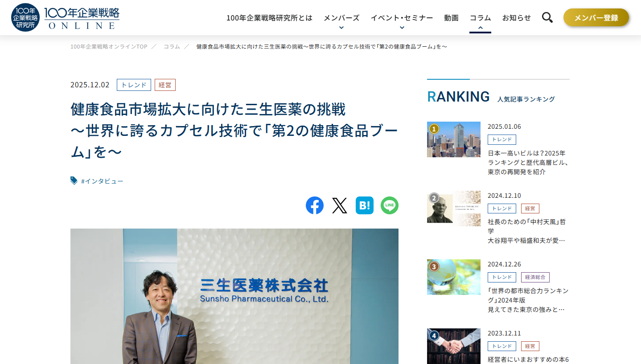Click the 100年企業戦略 ONLINE wordmark

(x=82, y=18)
